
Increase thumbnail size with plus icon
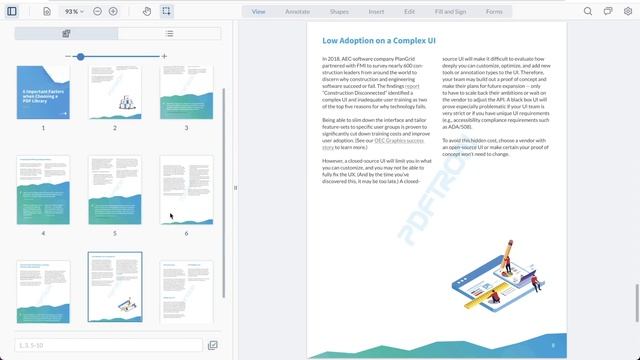click(164, 56)
